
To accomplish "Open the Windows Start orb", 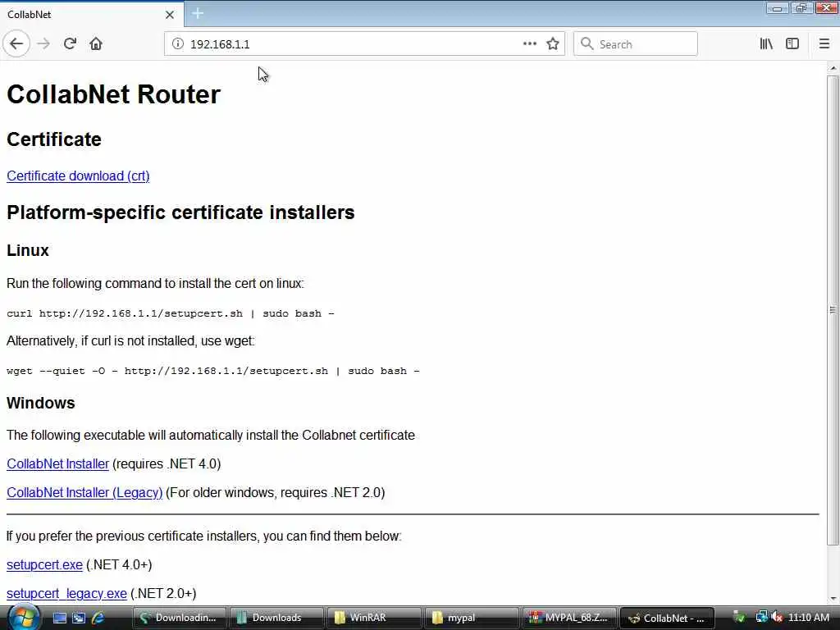I will (24, 618).
